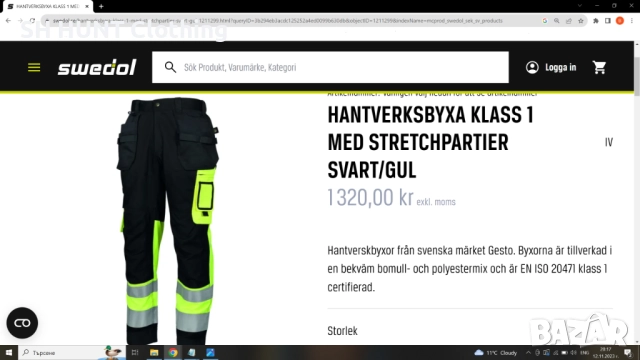Open the Windows notification center

tap(628, 353)
